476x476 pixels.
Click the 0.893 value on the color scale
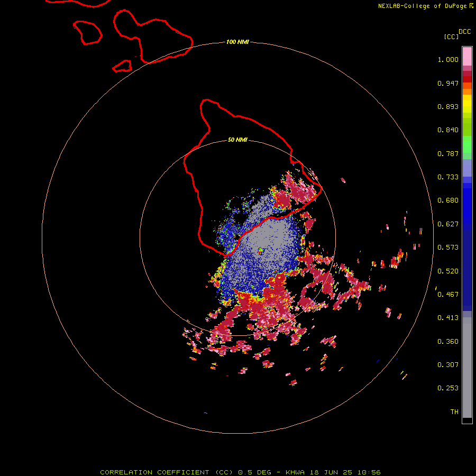[x=448, y=106]
